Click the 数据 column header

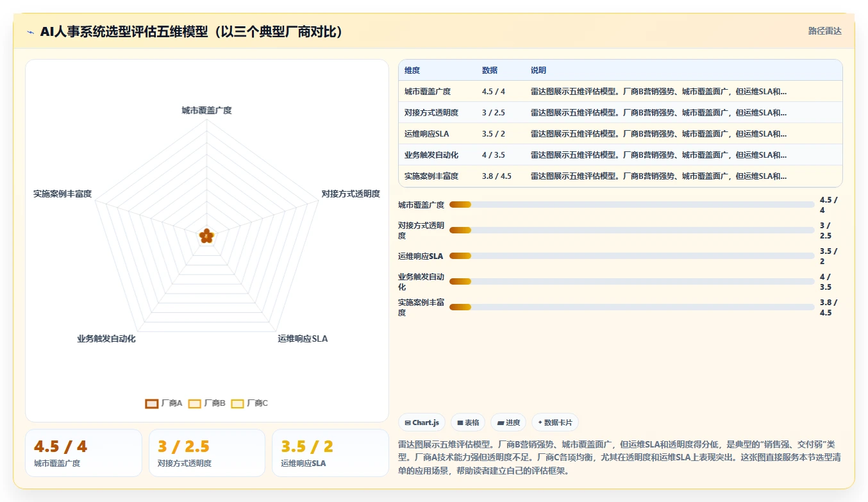coord(490,71)
